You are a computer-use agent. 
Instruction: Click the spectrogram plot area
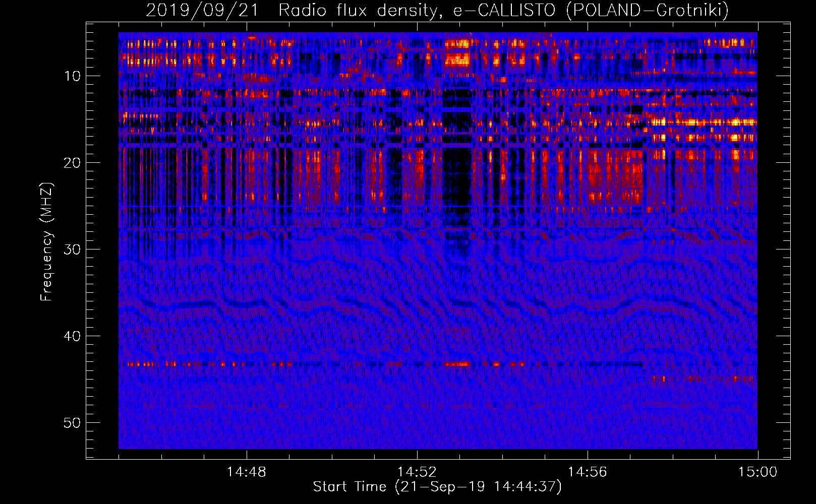(438, 240)
